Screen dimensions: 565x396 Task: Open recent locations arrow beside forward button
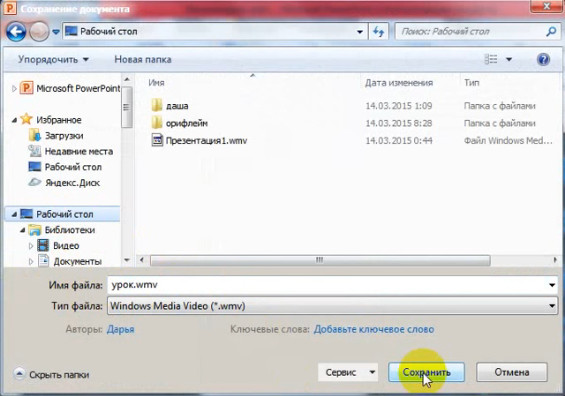56,32
